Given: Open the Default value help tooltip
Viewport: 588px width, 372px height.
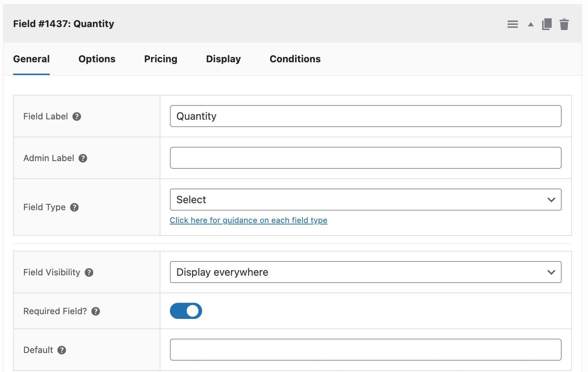Looking at the screenshot, I should (x=62, y=350).
